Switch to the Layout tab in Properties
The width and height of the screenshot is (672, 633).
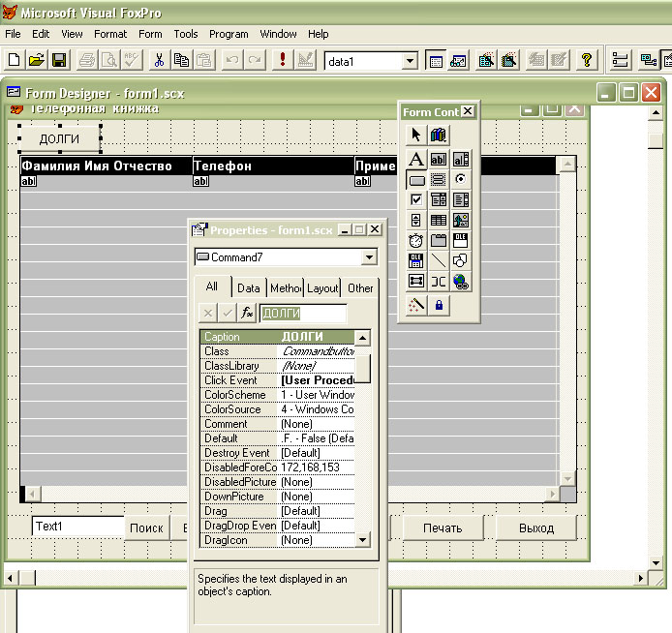pyautogui.click(x=322, y=288)
